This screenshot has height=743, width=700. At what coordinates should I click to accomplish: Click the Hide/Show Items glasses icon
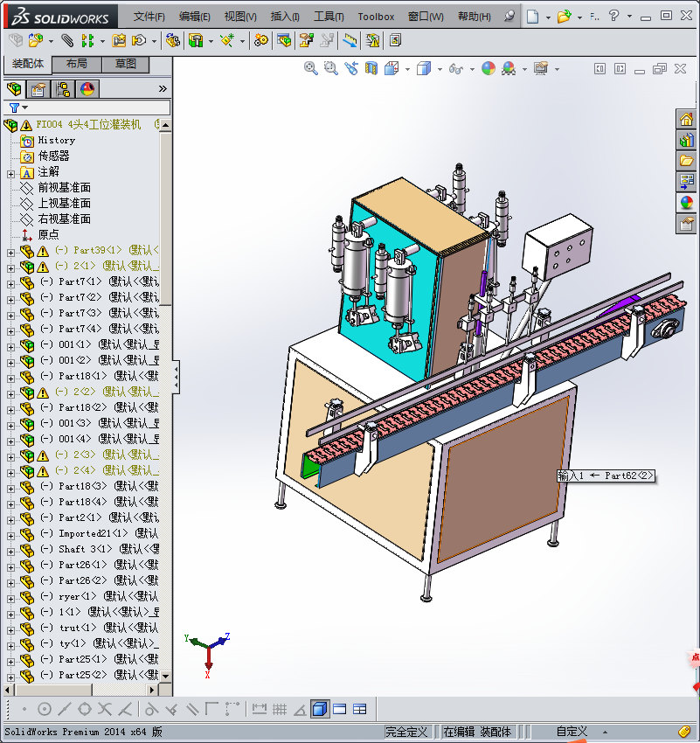[455, 69]
